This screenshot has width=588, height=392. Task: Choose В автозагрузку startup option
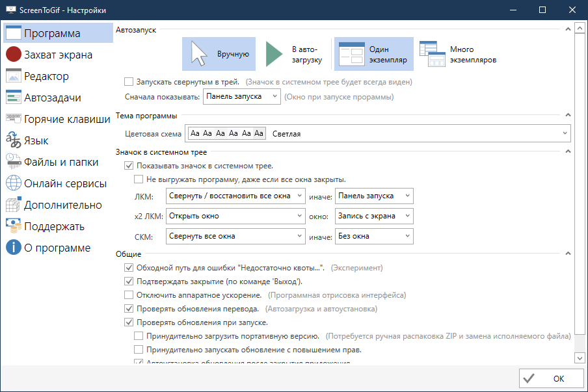pyautogui.click(x=293, y=54)
